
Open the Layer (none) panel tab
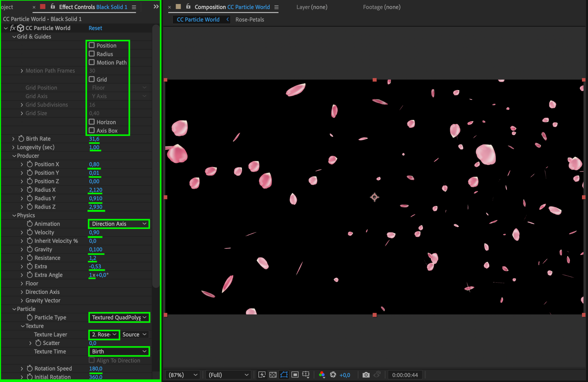(312, 7)
